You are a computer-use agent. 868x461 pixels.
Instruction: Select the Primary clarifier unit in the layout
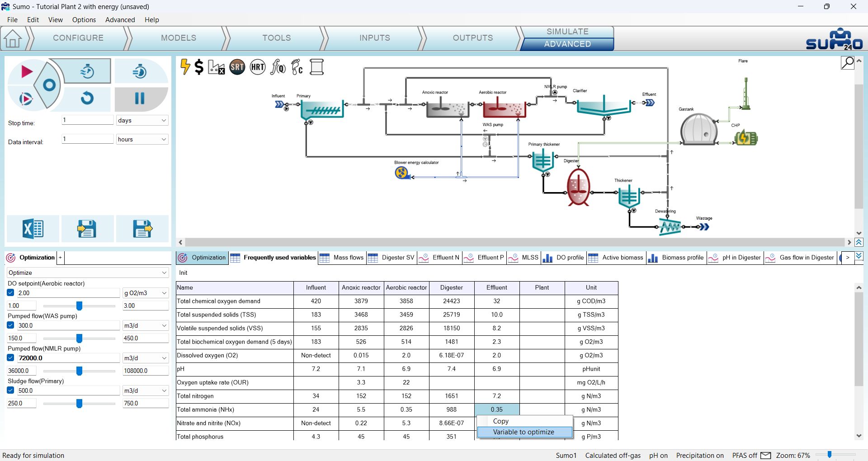point(322,109)
